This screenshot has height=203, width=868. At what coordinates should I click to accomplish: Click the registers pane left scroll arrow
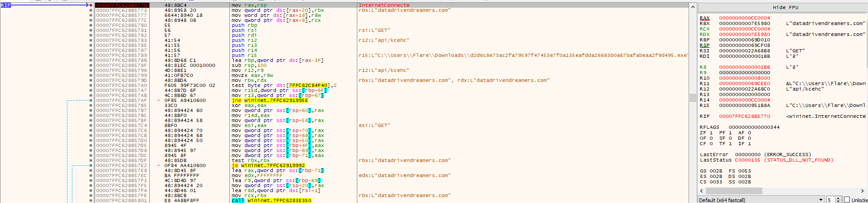(702, 191)
